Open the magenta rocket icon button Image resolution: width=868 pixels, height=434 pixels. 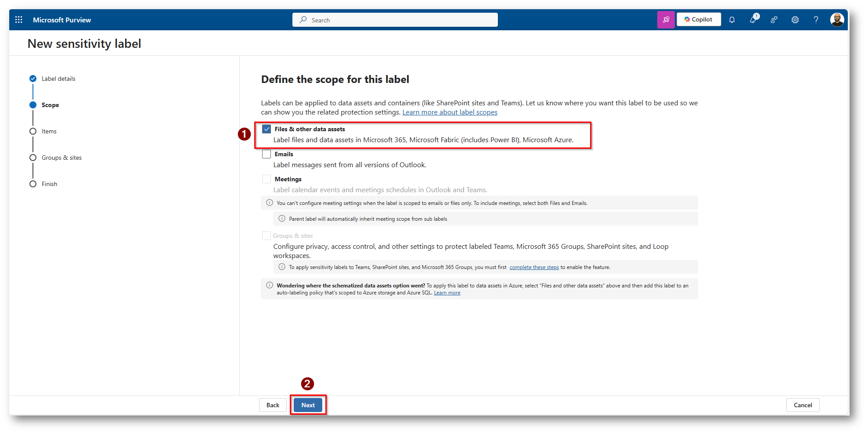click(x=666, y=20)
